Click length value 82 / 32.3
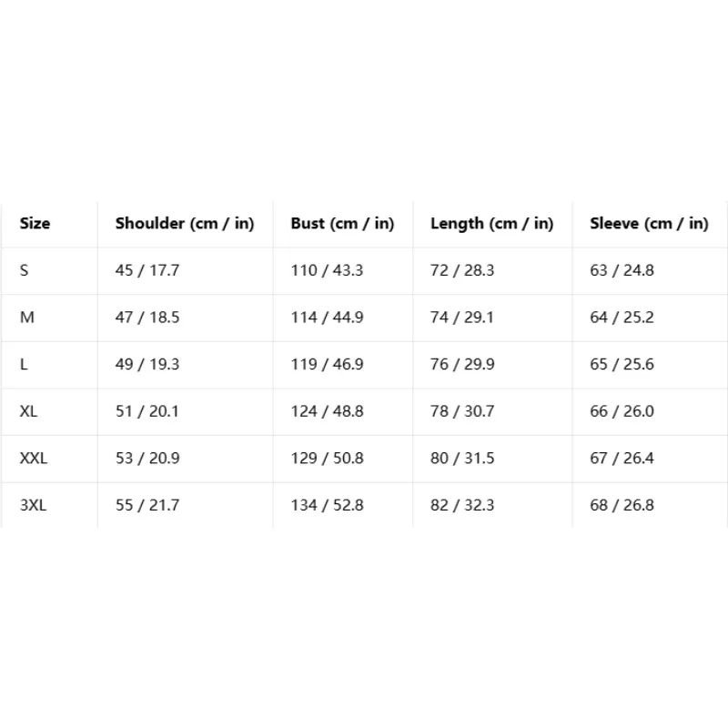This screenshot has width=728, height=728. tap(462, 505)
